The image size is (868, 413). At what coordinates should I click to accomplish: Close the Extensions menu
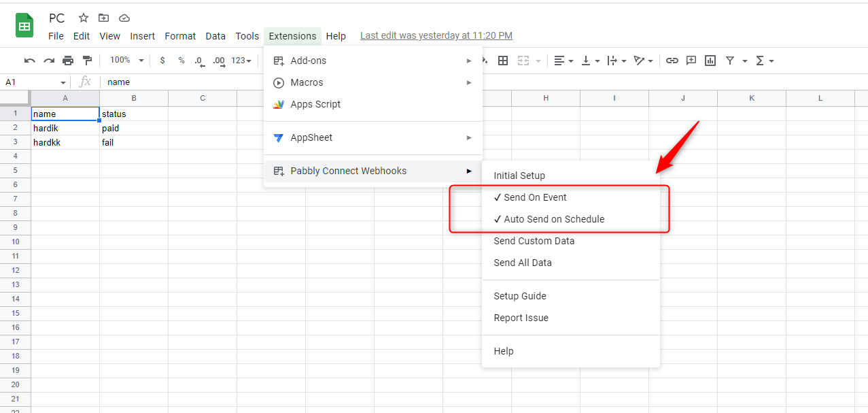click(292, 36)
